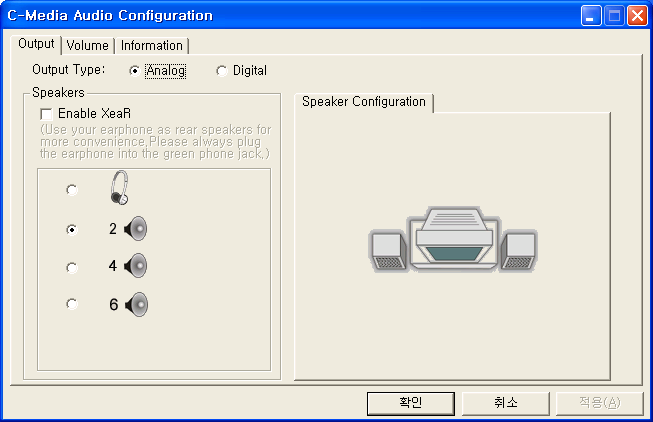Click the center console in speaker preview
The height and width of the screenshot is (422, 653).
tap(454, 238)
